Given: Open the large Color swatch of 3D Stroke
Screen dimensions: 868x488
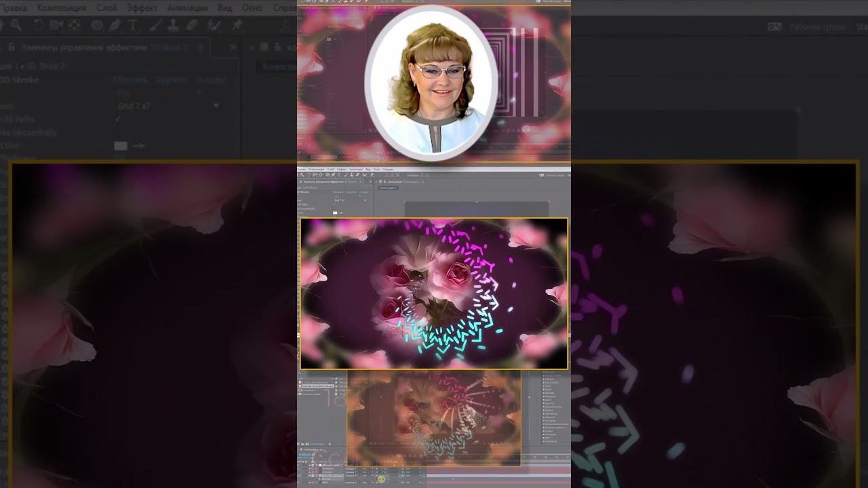Looking at the screenshot, I should click(x=121, y=146).
